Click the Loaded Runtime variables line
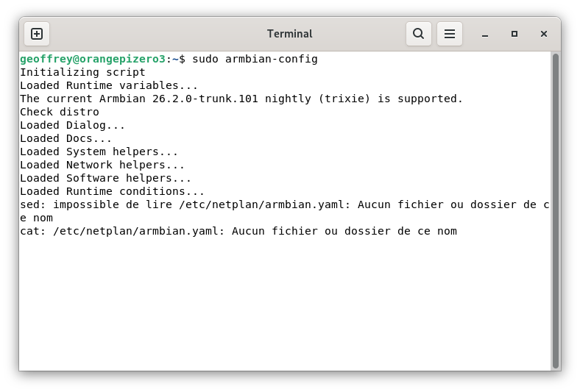The height and width of the screenshot is (392, 580). tap(109, 85)
